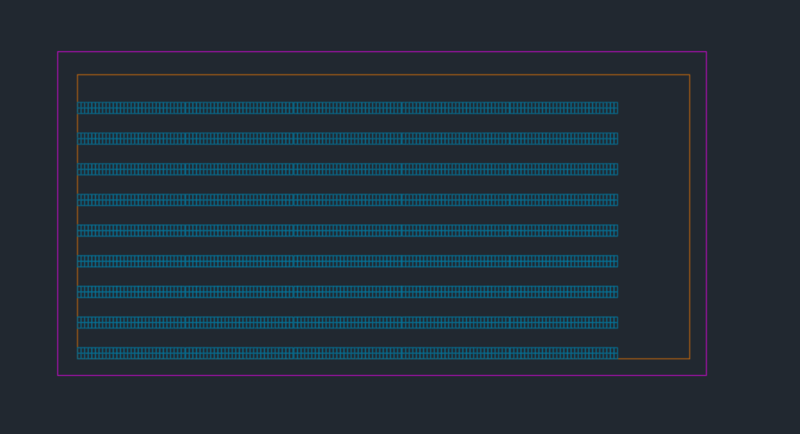This screenshot has height=434, width=800.
Task: Select the short orange bottom segment beside last row
Action: point(654,359)
